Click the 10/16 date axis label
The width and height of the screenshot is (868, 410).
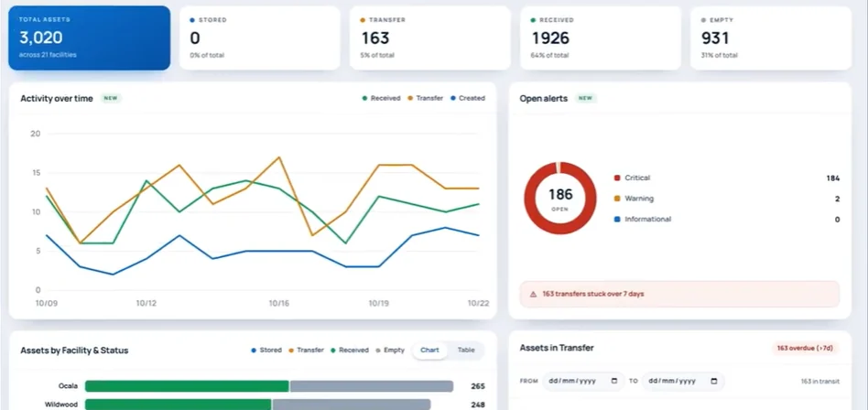click(279, 303)
